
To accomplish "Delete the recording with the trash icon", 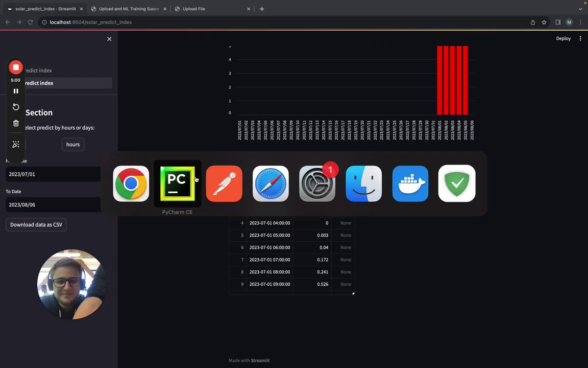I will (x=16, y=123).
